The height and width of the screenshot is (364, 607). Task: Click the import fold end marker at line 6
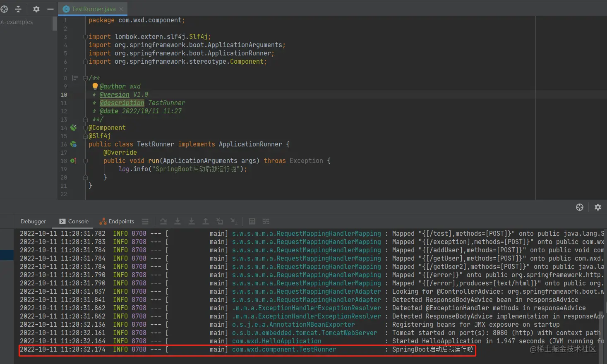85,61
